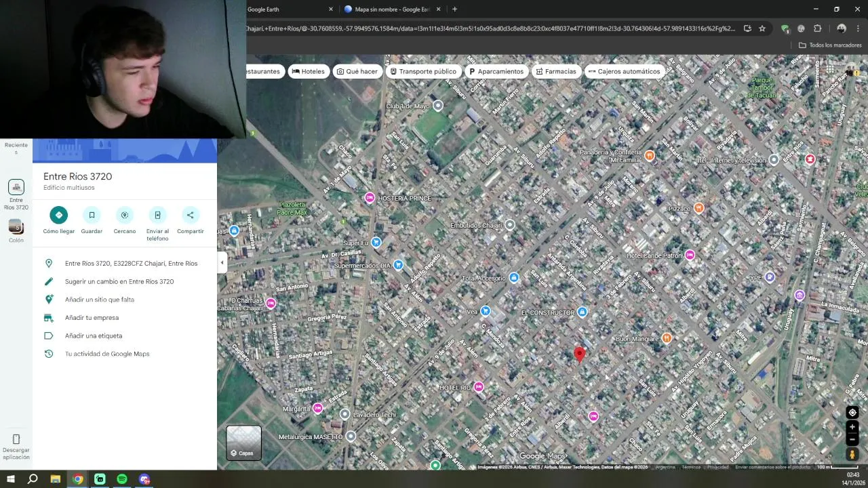
Task: Select the Street View pegman
Action: pyautogui.click(x=852, y=455)
